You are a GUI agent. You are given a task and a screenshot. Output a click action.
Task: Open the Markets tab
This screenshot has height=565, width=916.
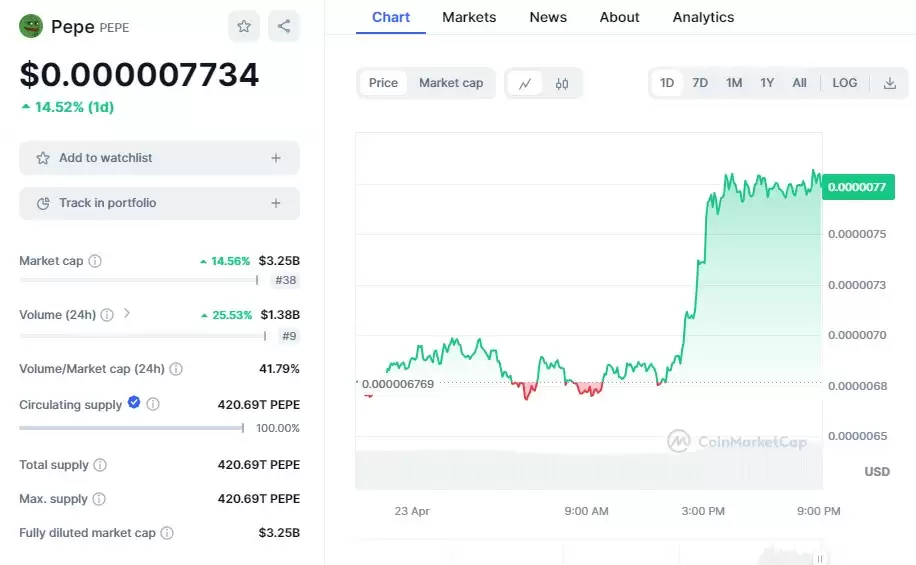point(469,17)
